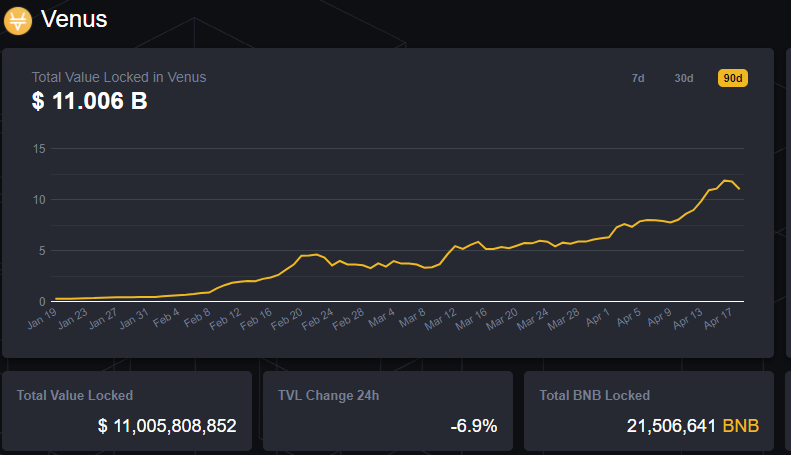Click the yellow BNB token label

coord(741,426)
